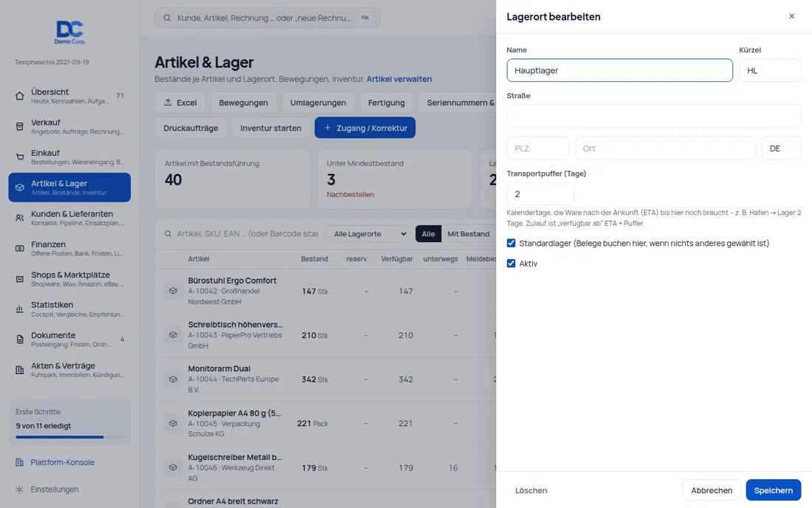Close the Lagerort bearbeiten panel
The width and height of the screenshot is (812, 508).
click(x=791, y=16)
